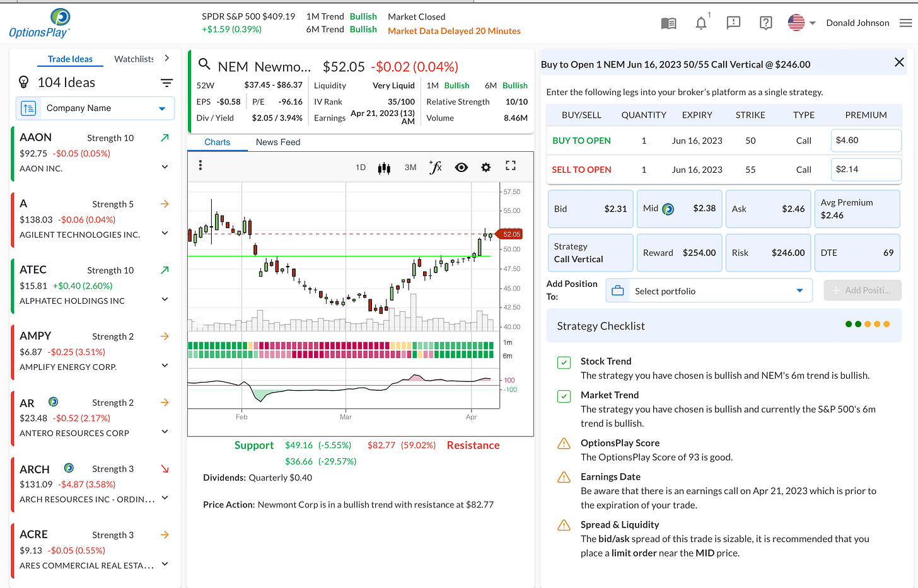918x588 pixels.
Task: Click OptionsPlay badge next to AR
Action: pyautogui.click(x=54, y=402)
